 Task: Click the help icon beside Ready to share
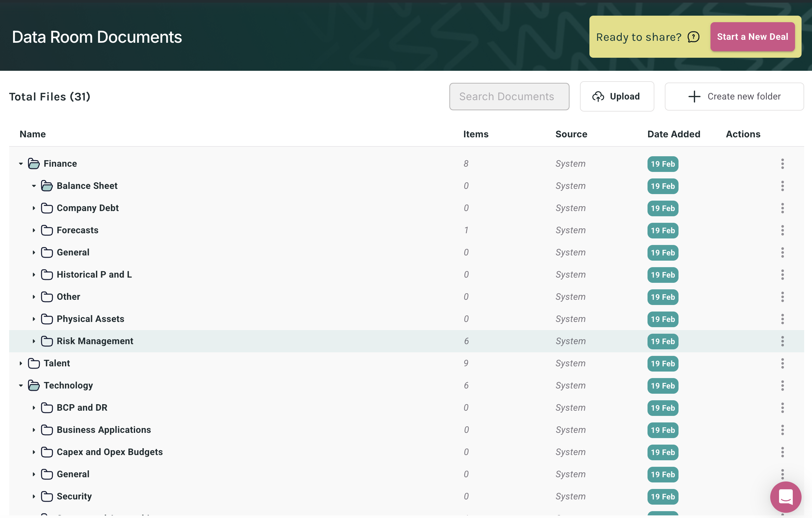[x=693, y=37]
